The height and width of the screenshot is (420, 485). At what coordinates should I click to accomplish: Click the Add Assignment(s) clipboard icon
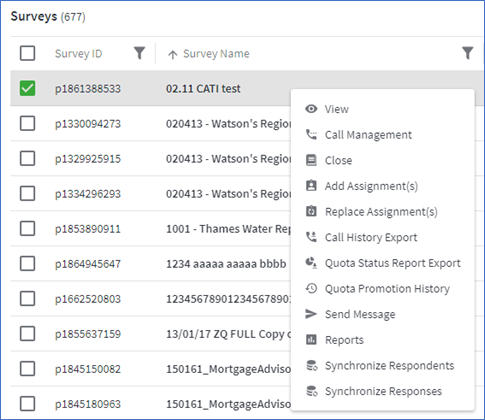click(x=311, y=186)
